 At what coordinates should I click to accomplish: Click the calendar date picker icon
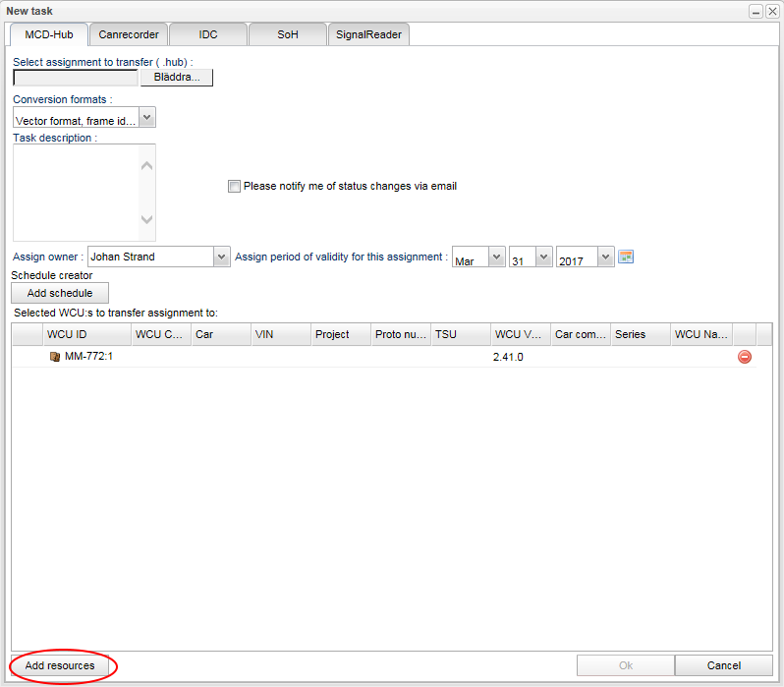(x=626, y=258)
